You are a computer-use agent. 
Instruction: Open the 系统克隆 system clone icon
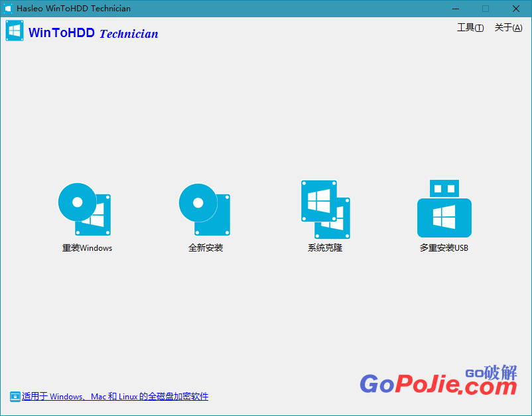tap(326, 210)
